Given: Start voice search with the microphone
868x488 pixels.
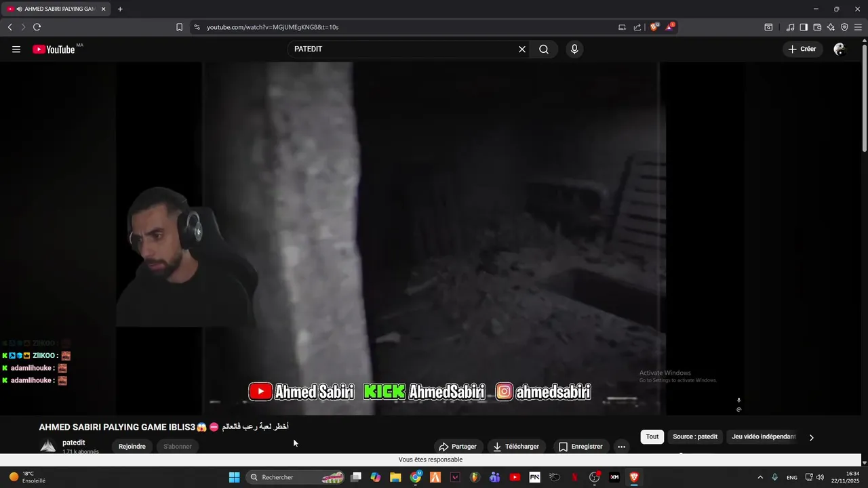Looking at the screenshot, I should [x=574, y=49].
